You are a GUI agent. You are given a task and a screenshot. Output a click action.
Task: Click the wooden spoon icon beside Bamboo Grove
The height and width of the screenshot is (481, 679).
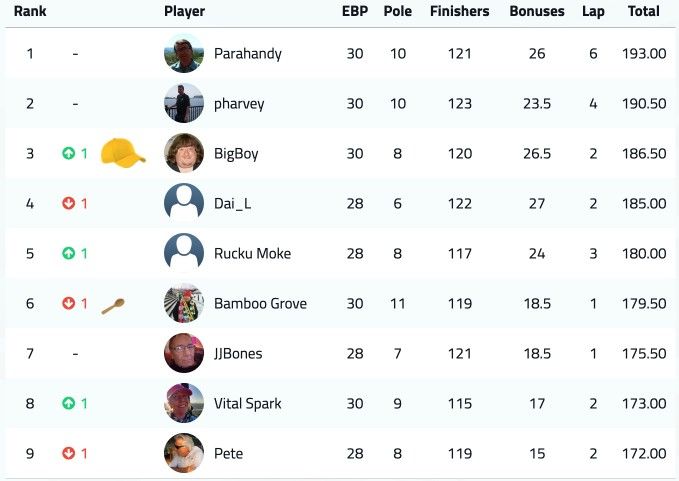tap(113, 306)
